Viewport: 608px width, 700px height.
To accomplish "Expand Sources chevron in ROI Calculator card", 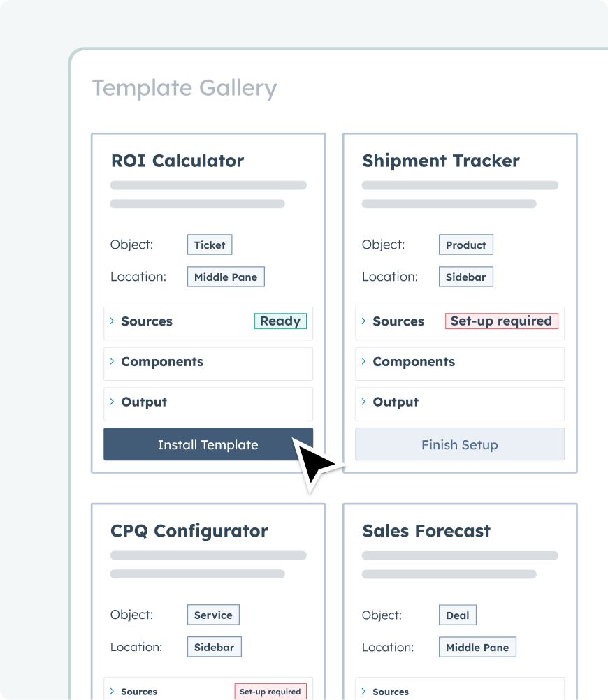I will point(112,321).
